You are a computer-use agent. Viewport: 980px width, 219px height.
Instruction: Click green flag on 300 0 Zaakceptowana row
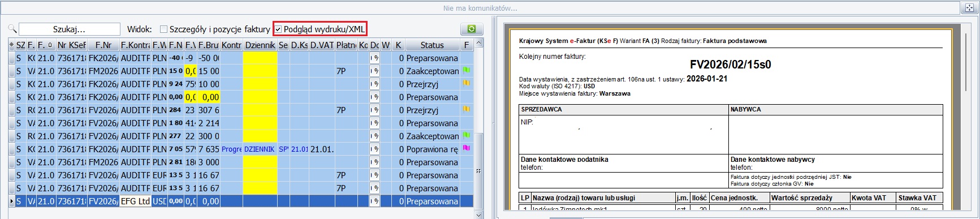tap(467, 136)
